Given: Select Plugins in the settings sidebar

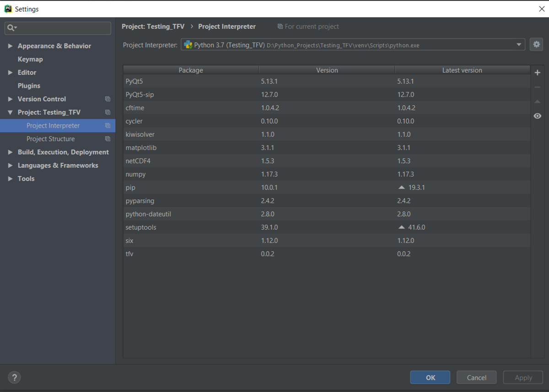Looking at the screenshot, I should click(28, 86).
